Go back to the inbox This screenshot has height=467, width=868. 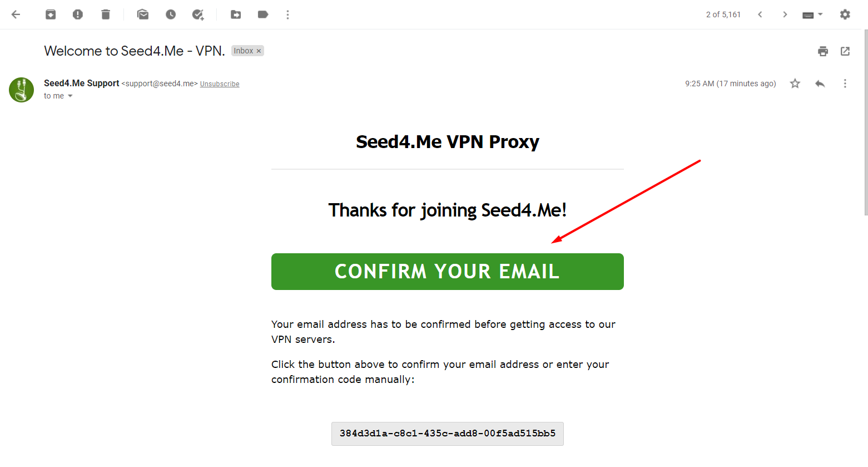coord(16,14)
